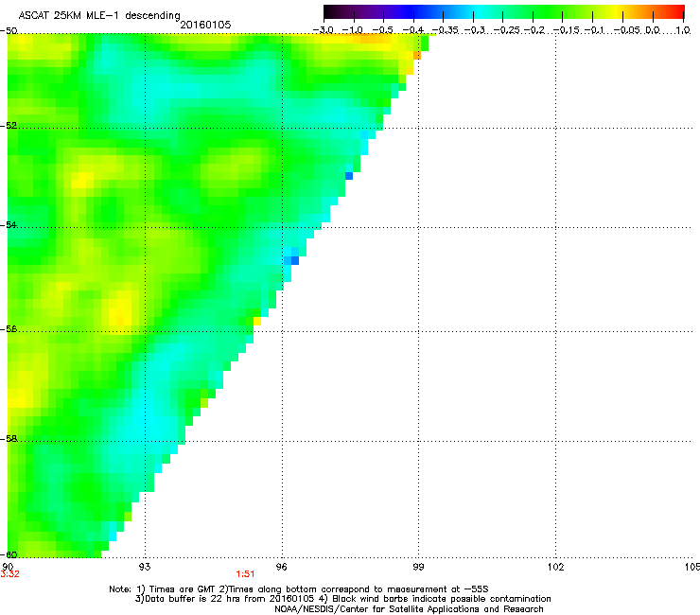Click the '1.0' colorbar label
Screen dimensions: 700x615
coord(683,30)
